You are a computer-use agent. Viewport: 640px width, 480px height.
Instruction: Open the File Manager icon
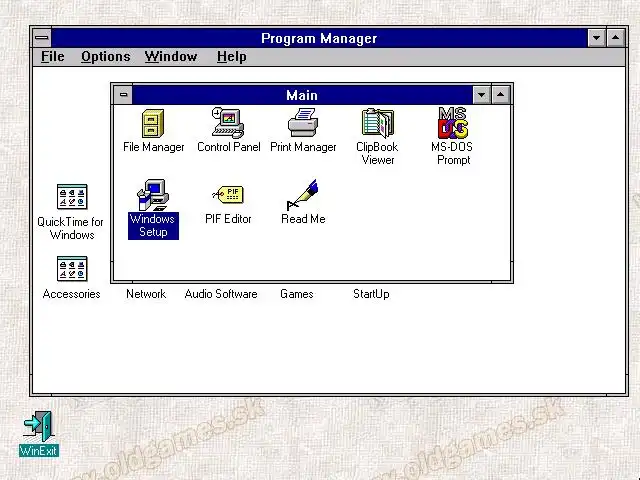[x=153, y=123]
